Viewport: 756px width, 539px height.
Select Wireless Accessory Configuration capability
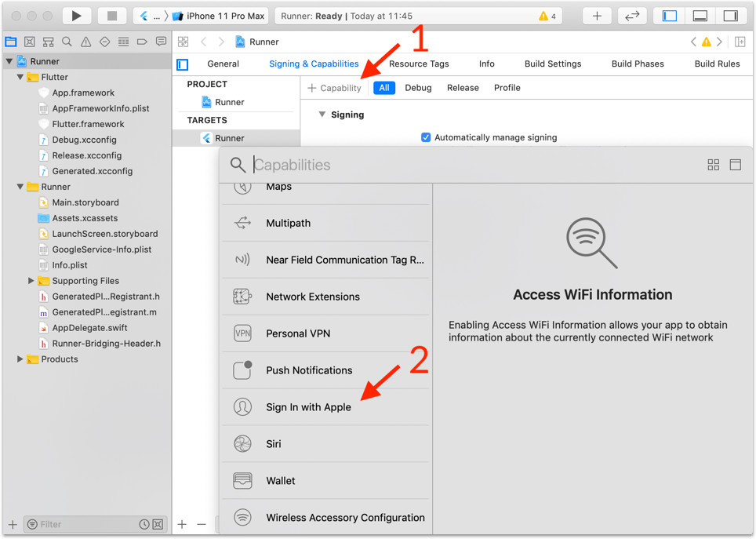pyautogui.click(x=325, y=518)
